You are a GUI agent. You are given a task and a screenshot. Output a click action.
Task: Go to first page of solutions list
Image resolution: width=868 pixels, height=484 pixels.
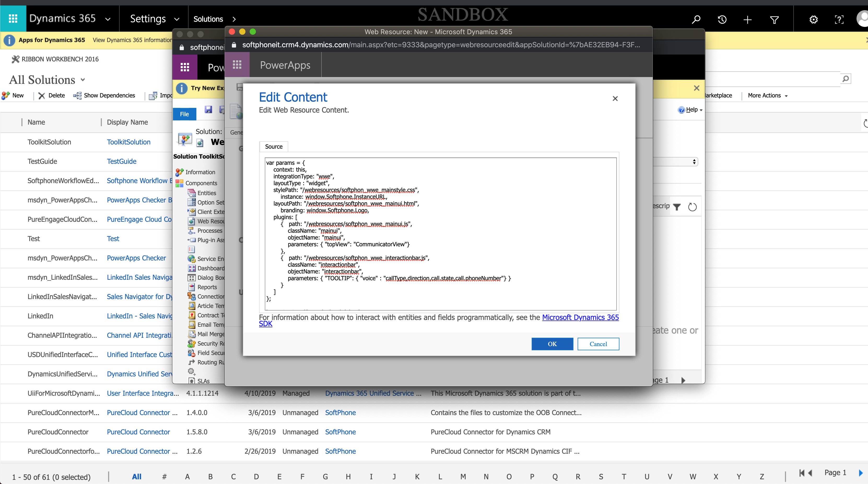(802, 473)
